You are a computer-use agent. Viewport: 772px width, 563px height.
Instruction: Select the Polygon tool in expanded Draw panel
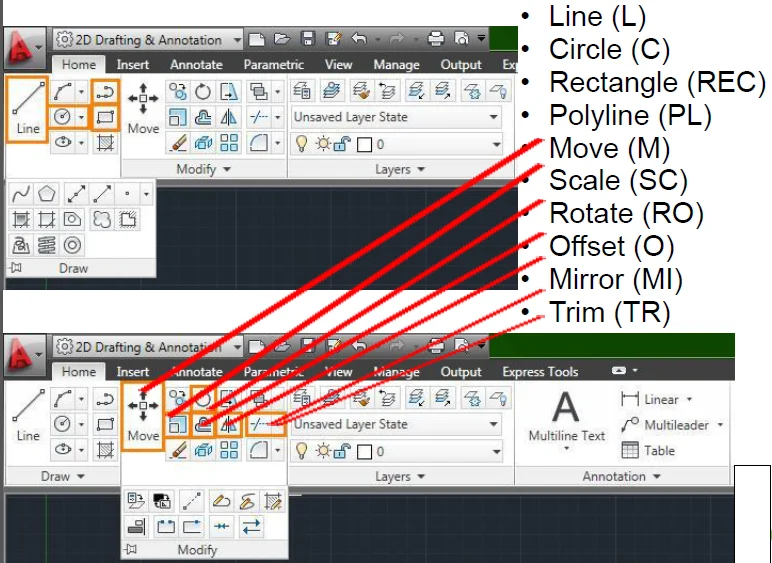coord(47,194)
